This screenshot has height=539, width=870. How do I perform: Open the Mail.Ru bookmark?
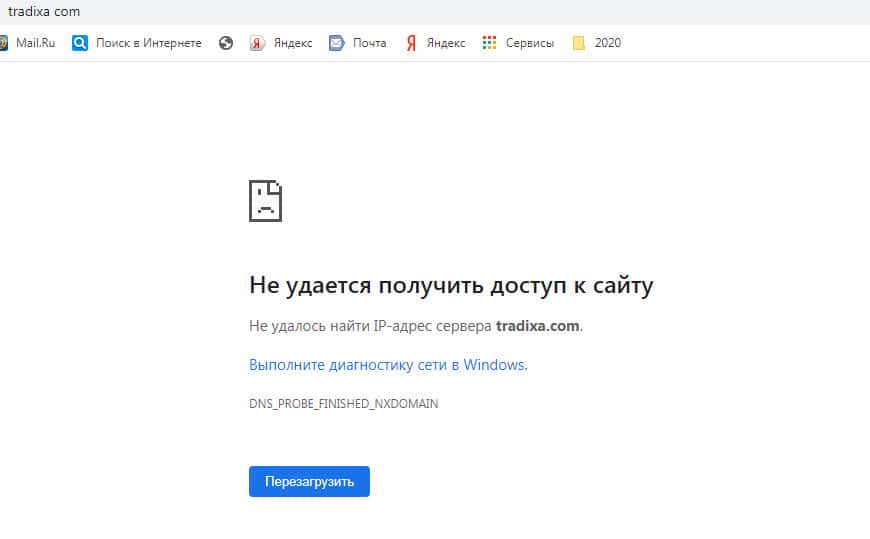(x=29, y=43)
